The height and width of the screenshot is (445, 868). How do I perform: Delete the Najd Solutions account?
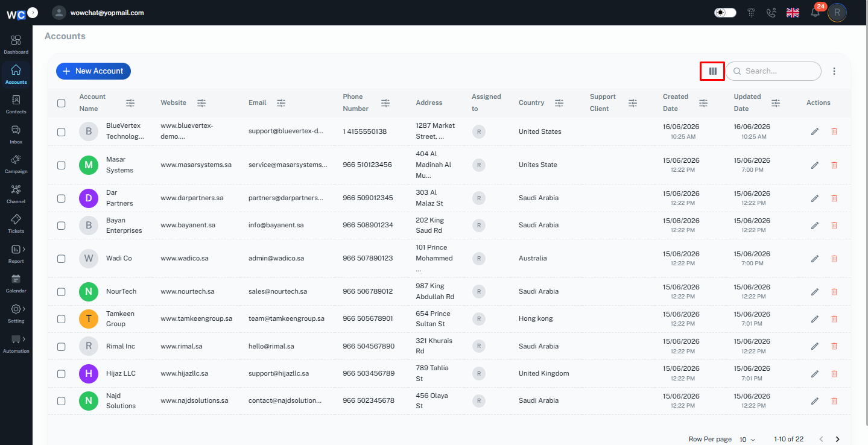834,400
